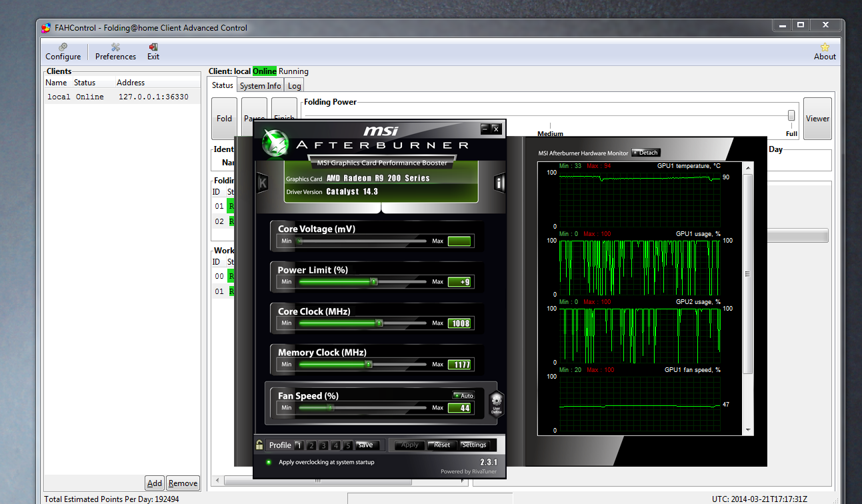Click the Core Clock slider handle
The image size is (862, 504).
[x=379, y=323]
